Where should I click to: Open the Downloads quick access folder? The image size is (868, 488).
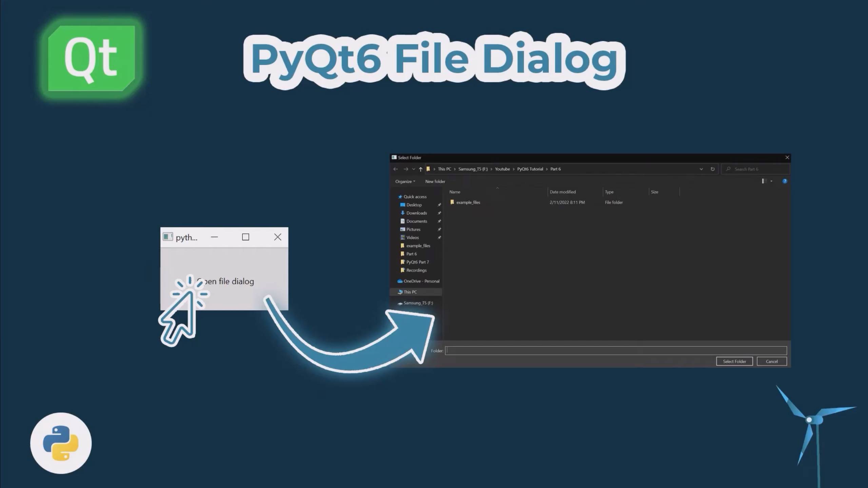tap(416, 213)
